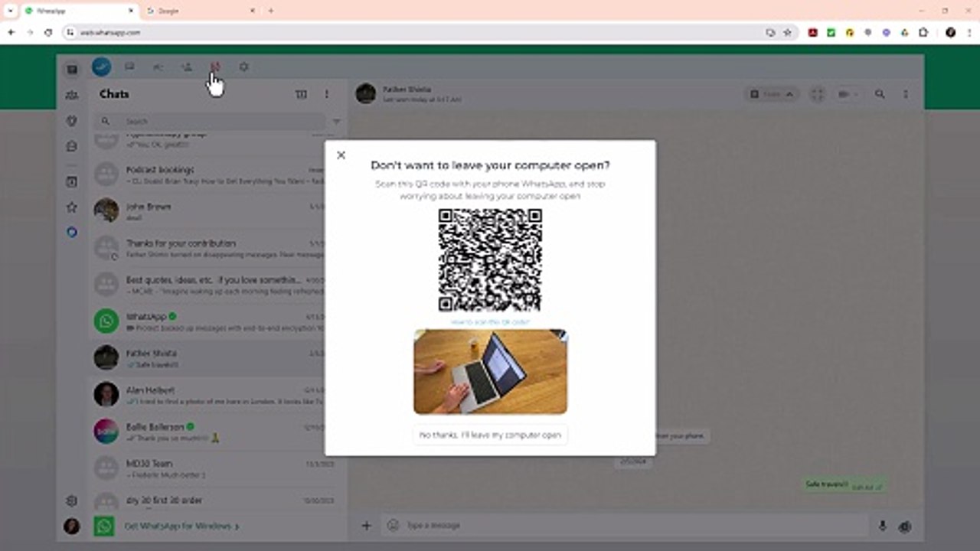
Task: Click the blue circle icon in sidebar
Action: tap(71, 232)
